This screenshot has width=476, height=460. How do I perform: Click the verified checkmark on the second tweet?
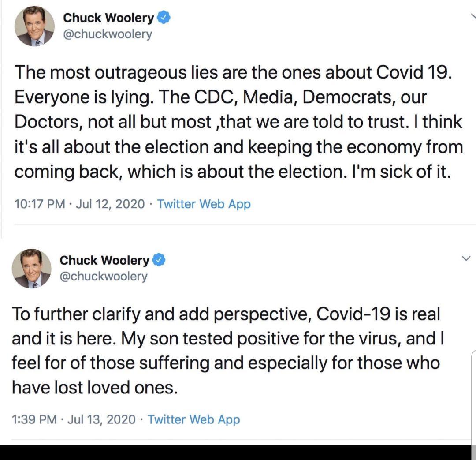tap(160, 260)
